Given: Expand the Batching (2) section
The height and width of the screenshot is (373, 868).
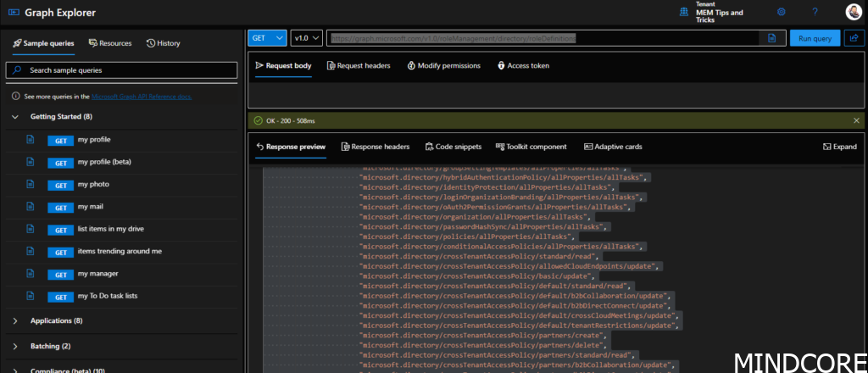Looking at the screenshot, I should click(x=15, y=347).
